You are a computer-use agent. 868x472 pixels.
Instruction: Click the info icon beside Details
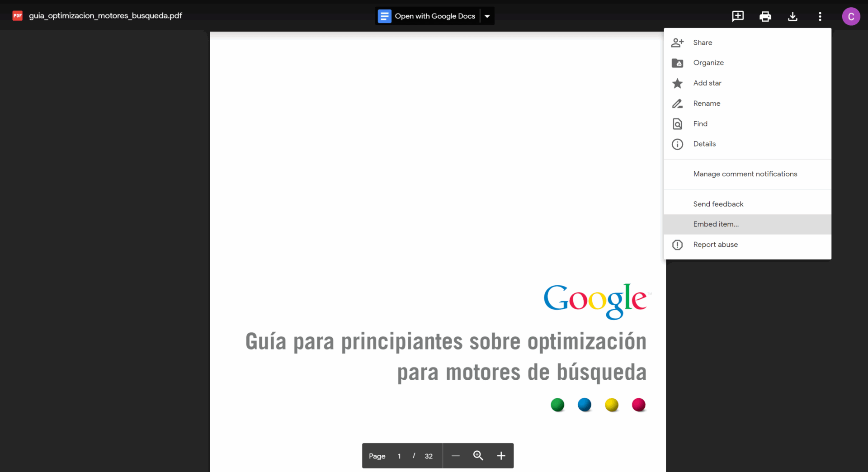tap(677, 144)
